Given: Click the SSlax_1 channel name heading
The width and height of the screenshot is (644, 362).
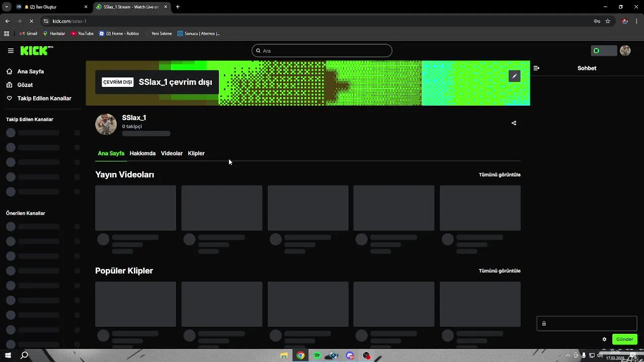Looking at the screenshot, I should pos(134,118).
